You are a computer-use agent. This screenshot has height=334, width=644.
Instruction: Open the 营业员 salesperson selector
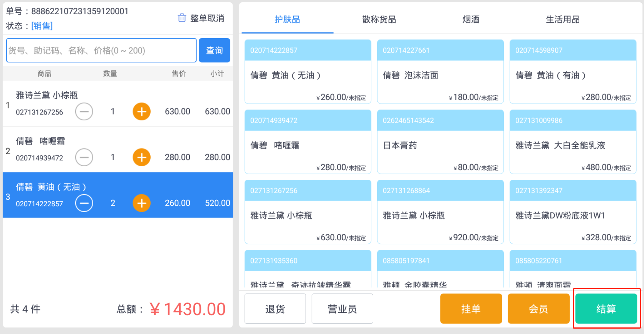click(342, 309)
